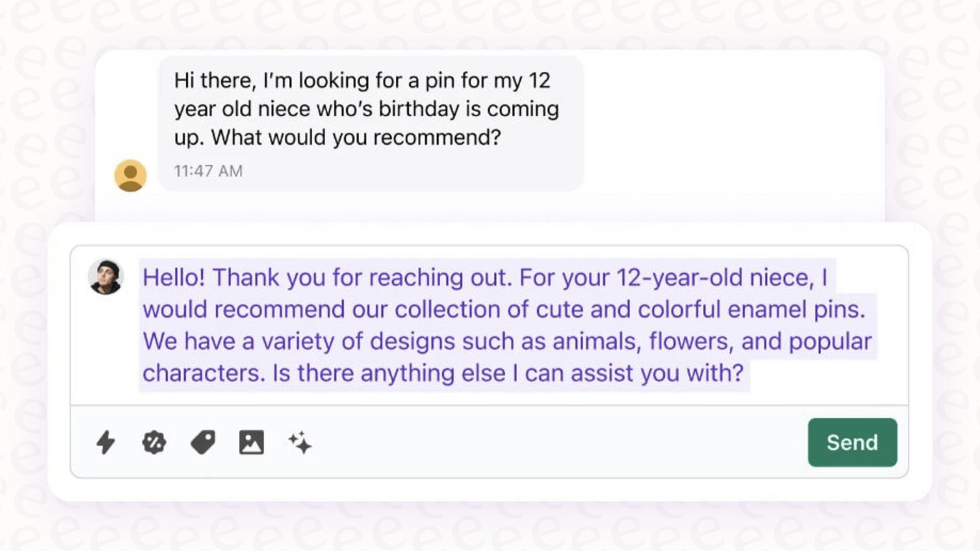The image size is (980, 551).
Task: Toggle the discount badge option
Action: pos(154,443)
